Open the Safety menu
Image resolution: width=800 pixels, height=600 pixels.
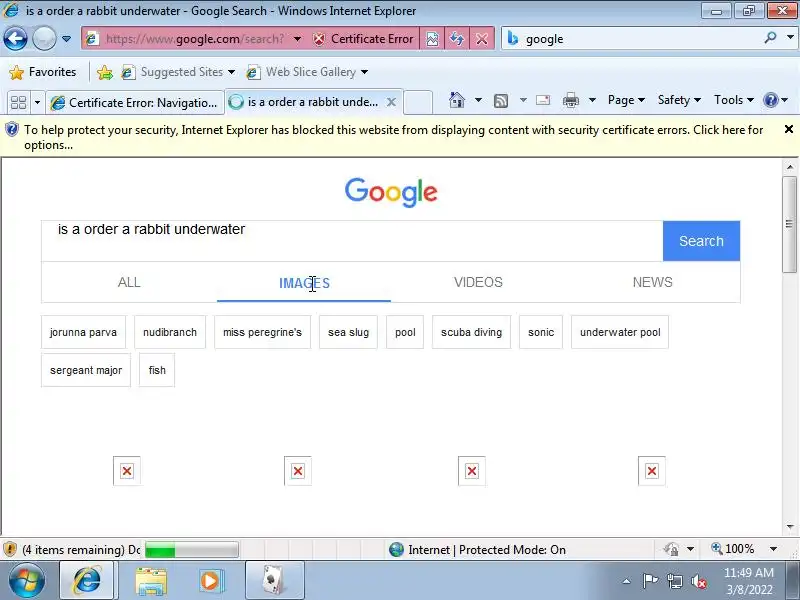pyautogui.click(x=679, y=100)
